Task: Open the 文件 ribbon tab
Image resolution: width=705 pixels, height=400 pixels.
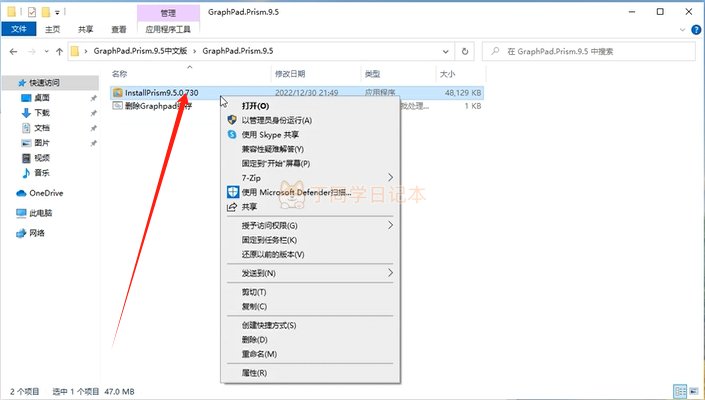Action: coord(19,29)
